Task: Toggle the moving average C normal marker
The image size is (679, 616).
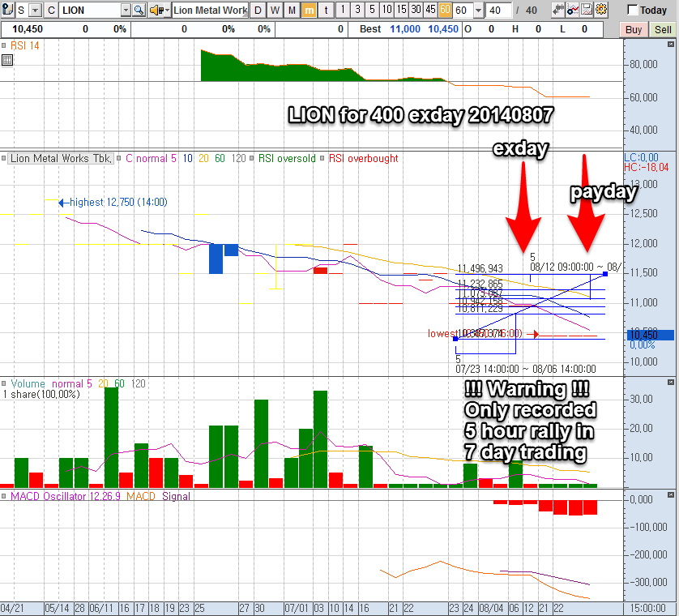Action: pos(118,159)
